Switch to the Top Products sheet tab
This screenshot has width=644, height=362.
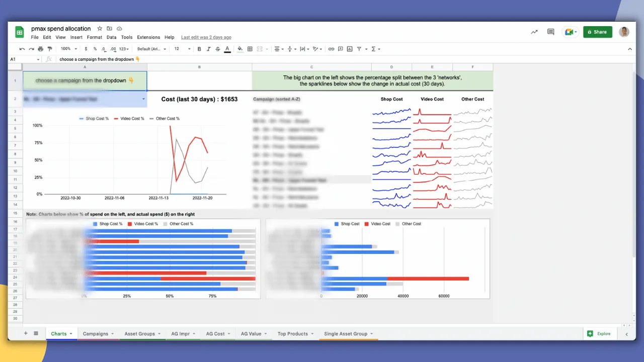pyautogui.click(x=293, y=334)
